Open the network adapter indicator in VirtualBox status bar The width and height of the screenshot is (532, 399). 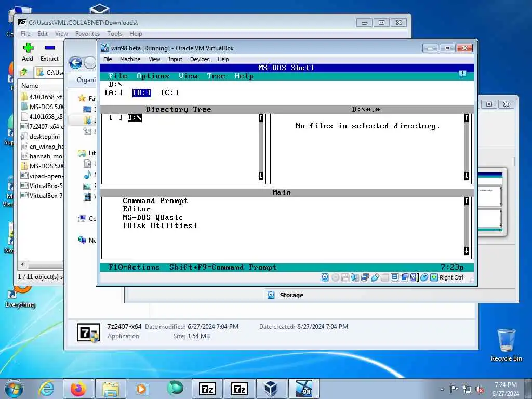pos(365,277)
